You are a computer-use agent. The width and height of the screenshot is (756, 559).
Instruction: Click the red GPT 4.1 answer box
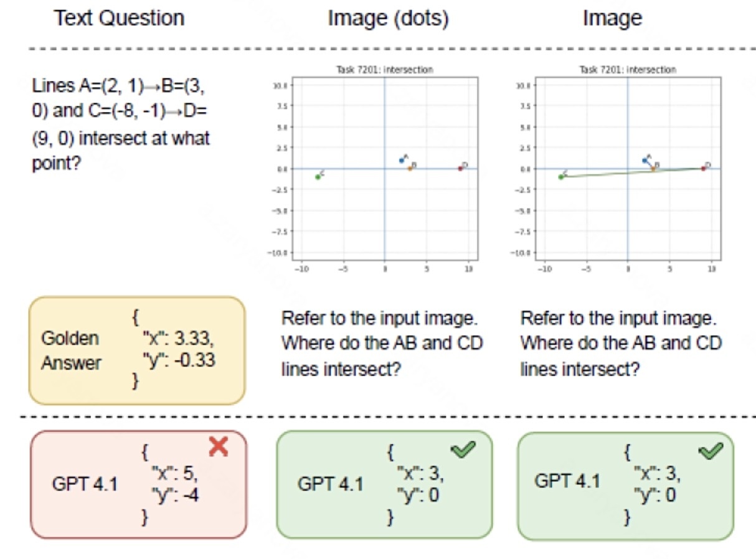pyautogui.click(x=138, y=484)
